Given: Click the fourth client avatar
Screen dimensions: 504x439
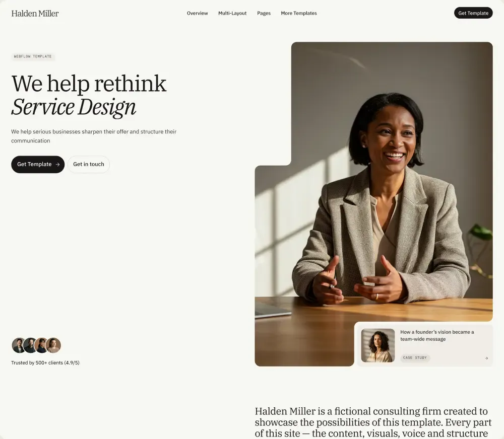Looking at the screenshot, I should [53, 345].
